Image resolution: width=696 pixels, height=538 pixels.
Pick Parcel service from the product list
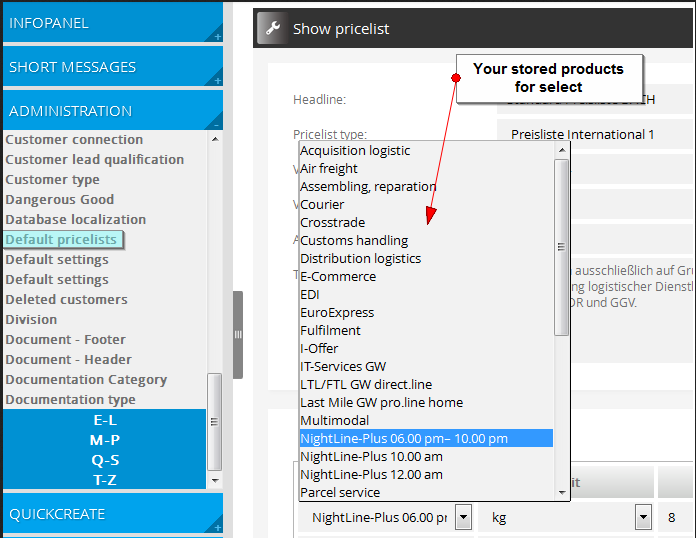(340, 493)
